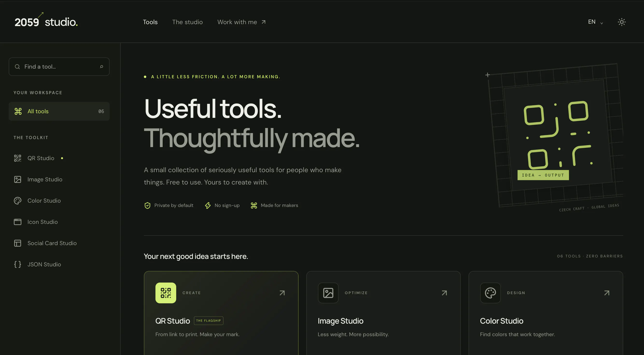Click the shield icon by Private by default
The width and height of the screenshot is (644, 355).
pyautogui.click(x=147, y=206)
